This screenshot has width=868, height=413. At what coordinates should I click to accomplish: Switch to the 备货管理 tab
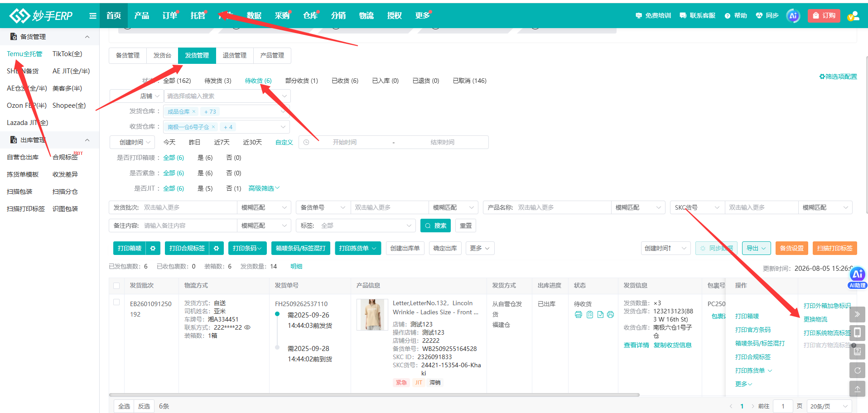coord(128,55)
